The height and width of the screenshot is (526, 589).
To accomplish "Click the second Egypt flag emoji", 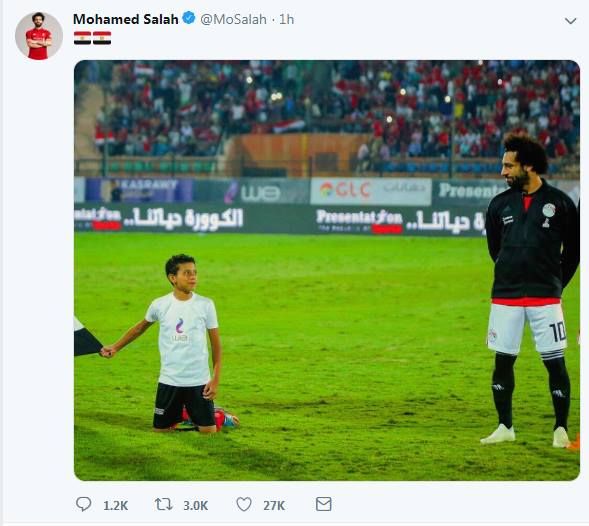I will pos(102,38).
